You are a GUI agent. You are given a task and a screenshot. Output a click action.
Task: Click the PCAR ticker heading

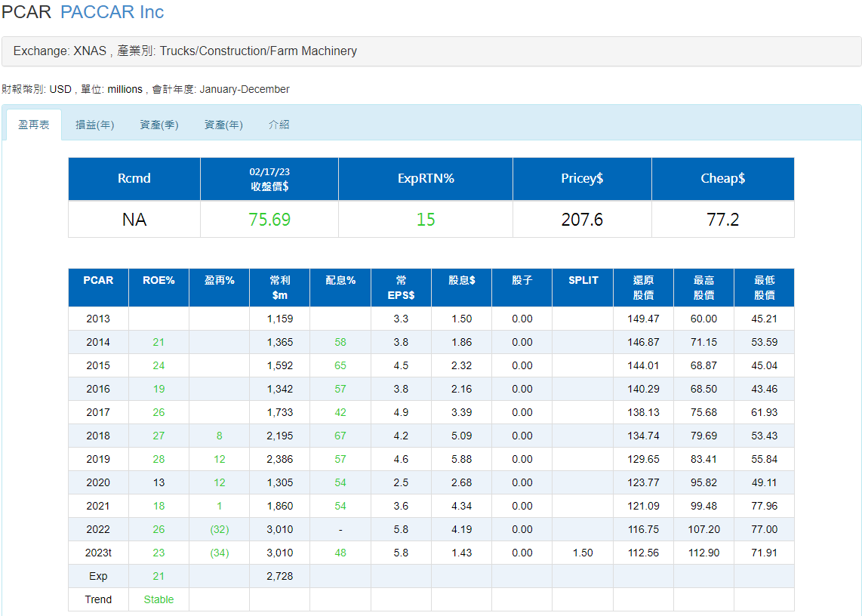tap(26, 12)
